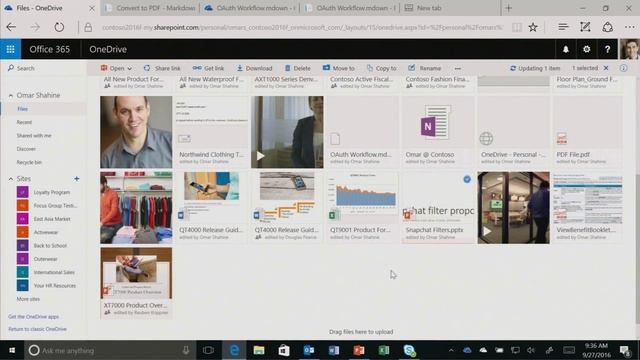Select Recent in the left navigation
Image resolution: width=640 pixels, height=360 pixels.
(24, 122)
